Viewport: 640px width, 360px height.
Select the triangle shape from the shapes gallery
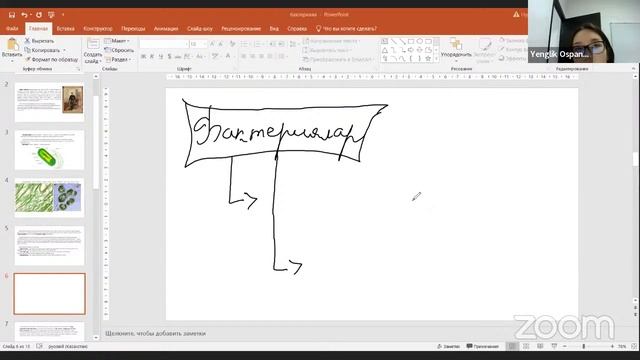pos(385,50)
